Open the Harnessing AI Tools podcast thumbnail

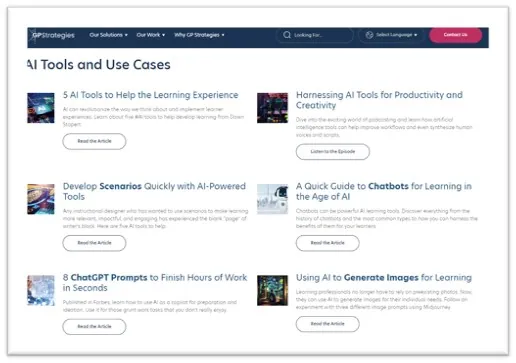pos(272,108)
